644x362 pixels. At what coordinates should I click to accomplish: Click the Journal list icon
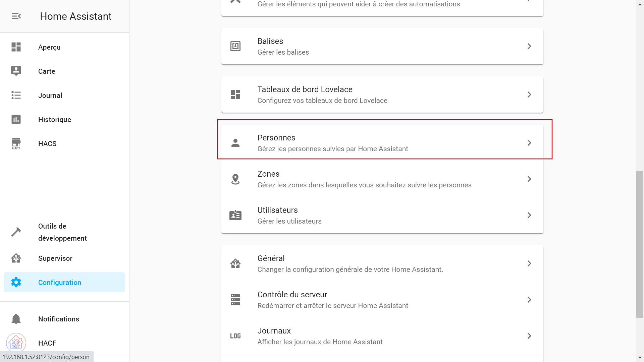tap(16, 95)
